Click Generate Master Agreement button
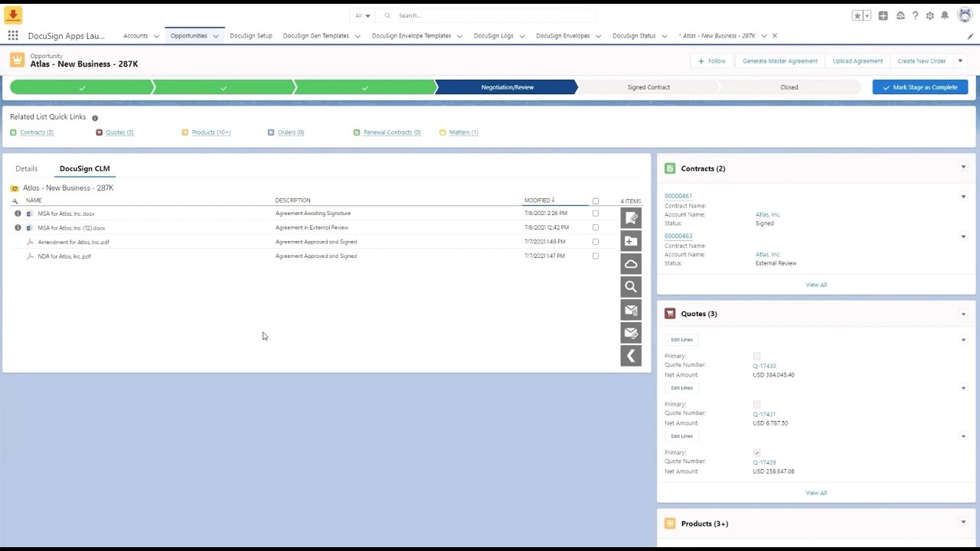Screen dimensions: 980x551 779,61
